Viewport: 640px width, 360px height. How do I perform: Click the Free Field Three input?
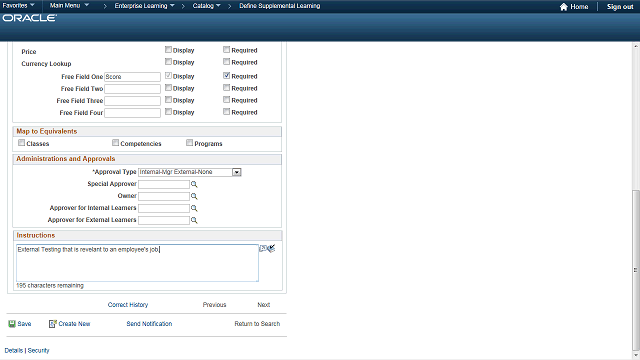(x=132, y=101)
